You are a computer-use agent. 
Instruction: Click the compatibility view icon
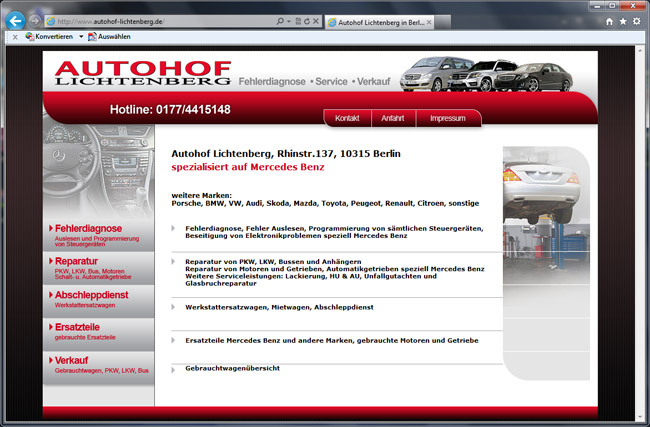(x=298, y=21)
